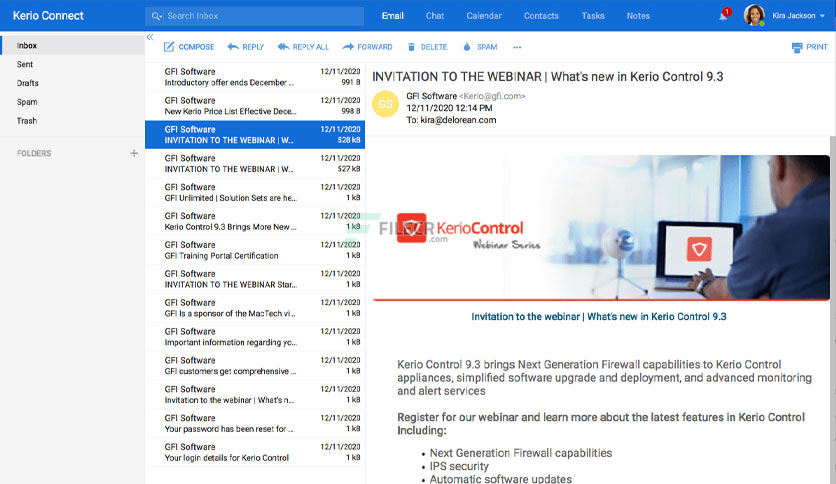
Task: Open the Contacts tab
Action: (541, 16)
